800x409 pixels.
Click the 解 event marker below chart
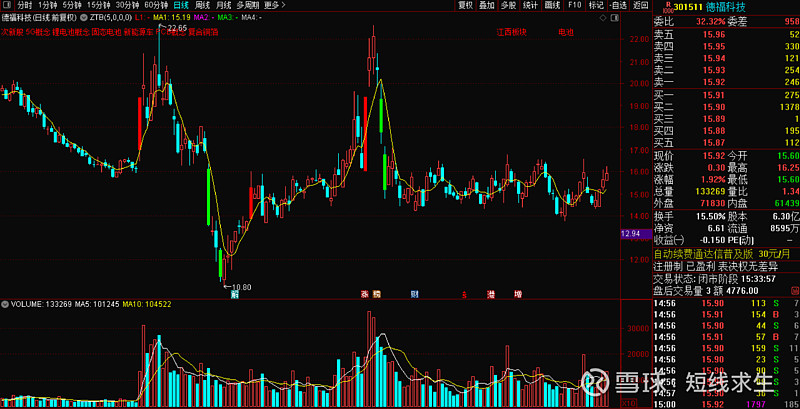point(235,294)
